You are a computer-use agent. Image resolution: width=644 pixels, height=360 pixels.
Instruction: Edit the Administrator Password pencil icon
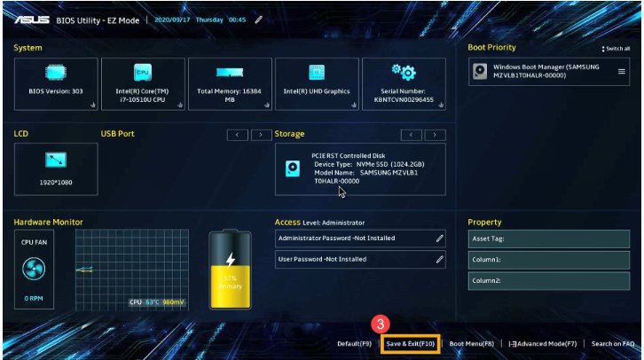438,239
